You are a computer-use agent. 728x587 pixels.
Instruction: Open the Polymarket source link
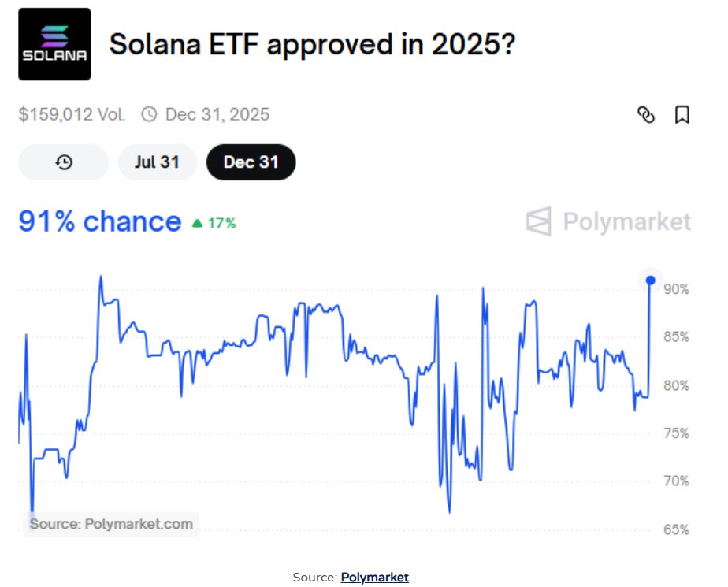coord(375,578)
